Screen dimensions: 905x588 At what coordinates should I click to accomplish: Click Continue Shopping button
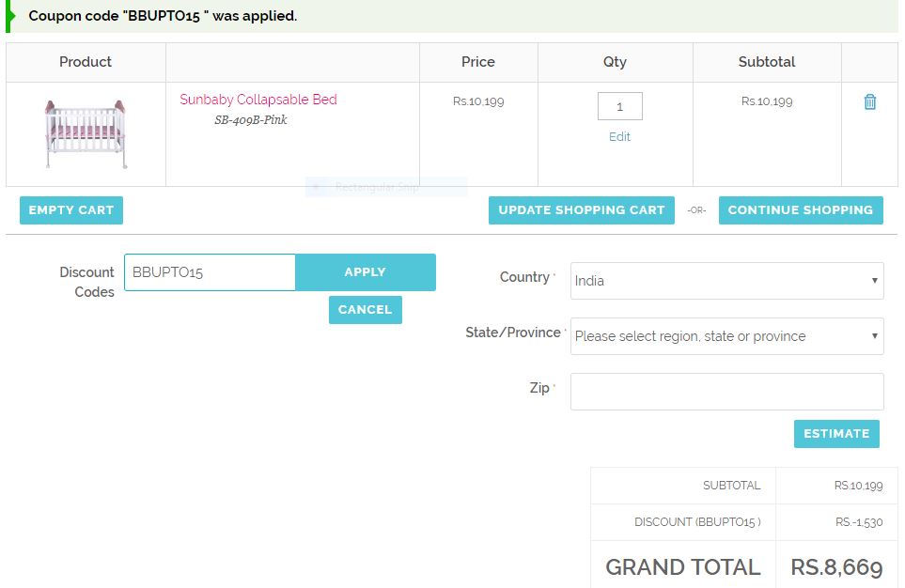[800, 210]
